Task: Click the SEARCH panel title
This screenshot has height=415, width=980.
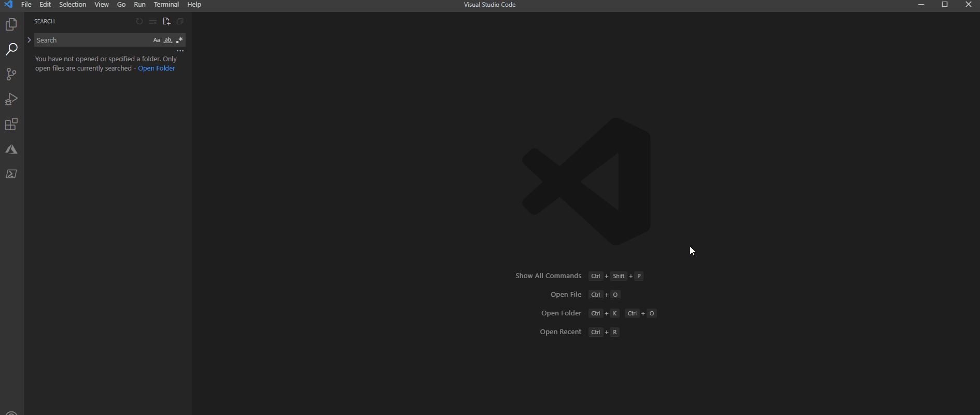Action: pos(45,21)
